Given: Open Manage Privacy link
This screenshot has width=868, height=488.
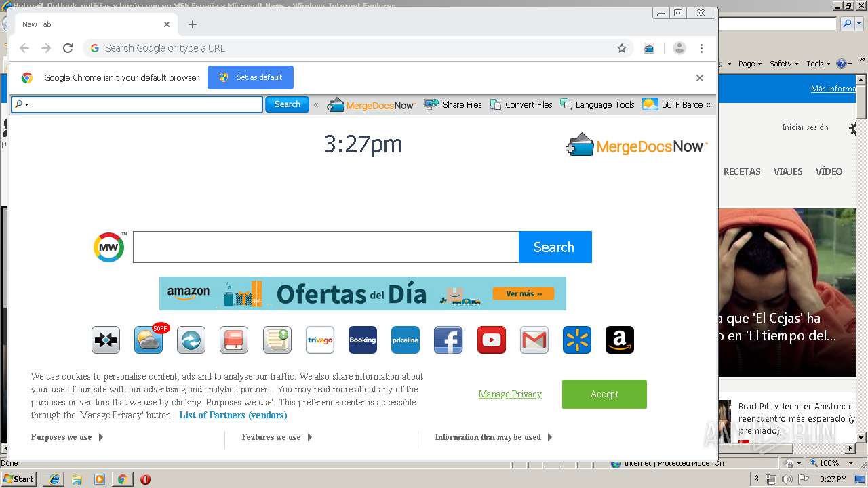Looking at the screenshot, I should tap(510, 394).
